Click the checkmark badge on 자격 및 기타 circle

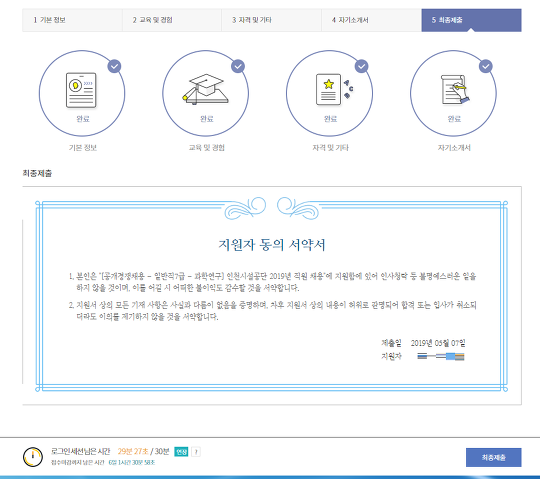362,66
